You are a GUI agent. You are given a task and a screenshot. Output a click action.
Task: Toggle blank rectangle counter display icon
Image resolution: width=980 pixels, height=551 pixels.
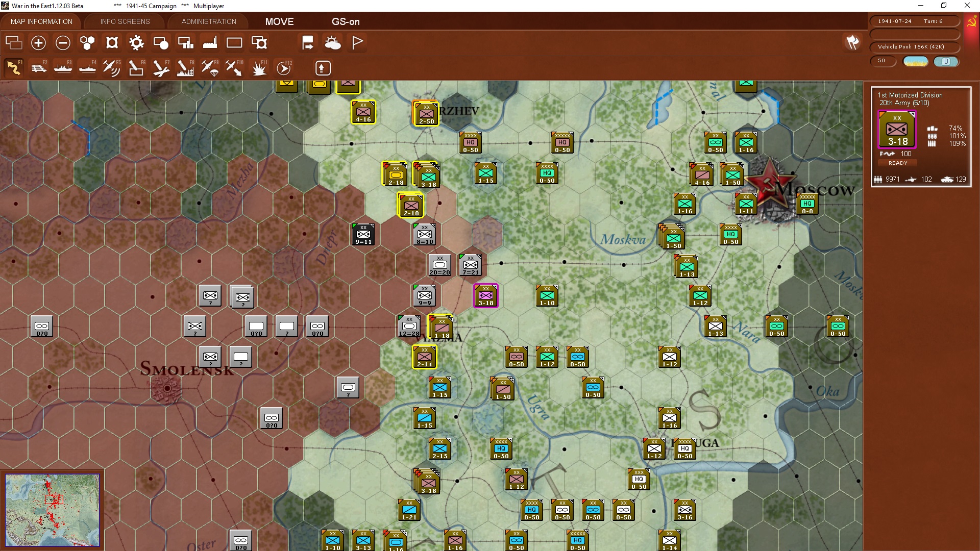pos(234,43)
